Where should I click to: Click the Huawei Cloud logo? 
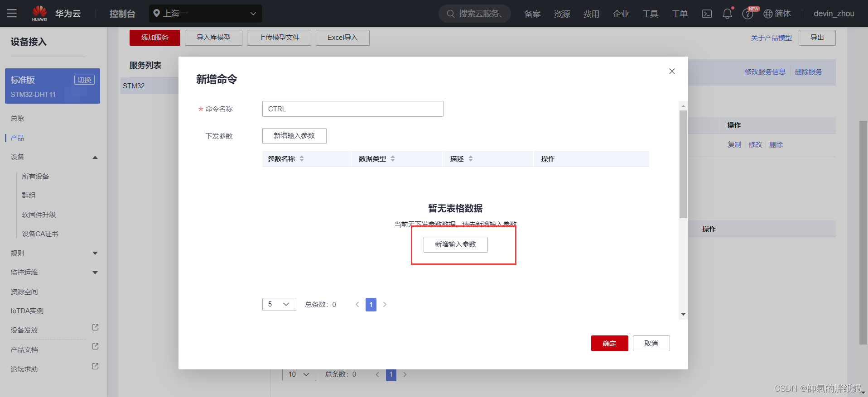click(x=39, y=13)
